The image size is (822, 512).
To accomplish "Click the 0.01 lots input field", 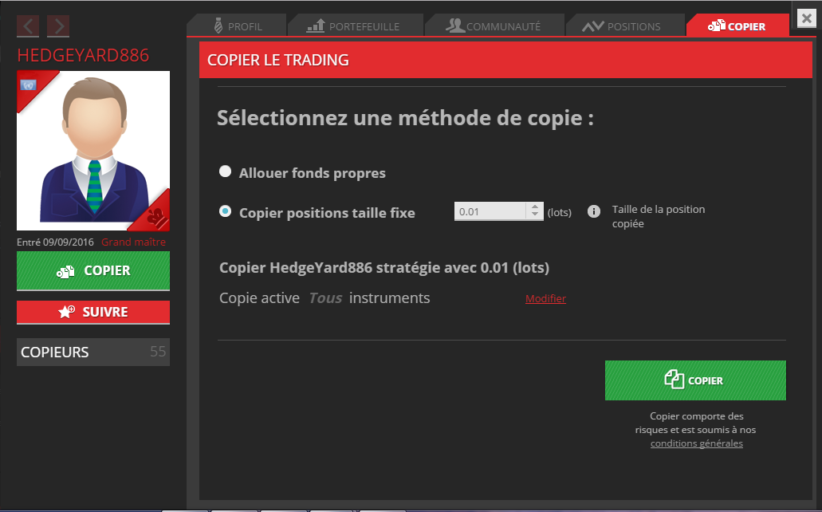I will tap(490, 211).
